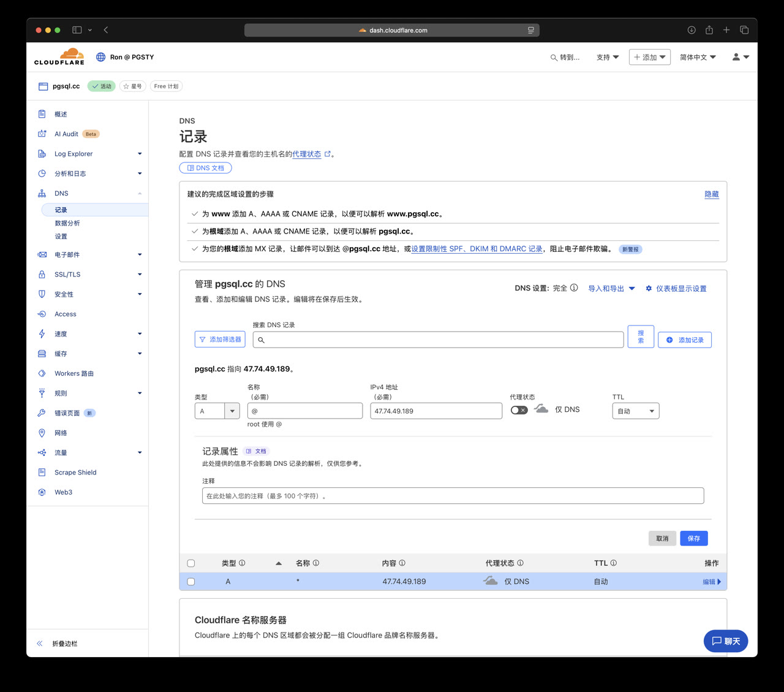The image size is (784, 692).
Task: Select 数据分析 under DNS in sidebar
Action: (x=67, y=223)
